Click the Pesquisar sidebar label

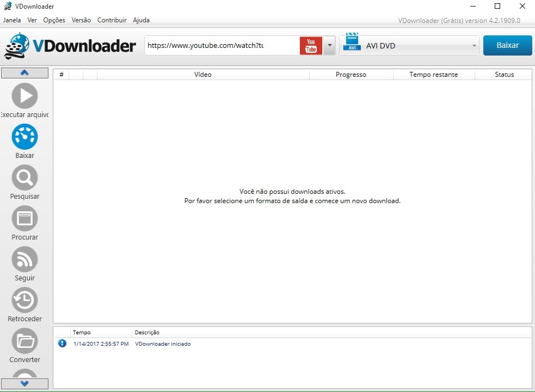pos(24,197)
